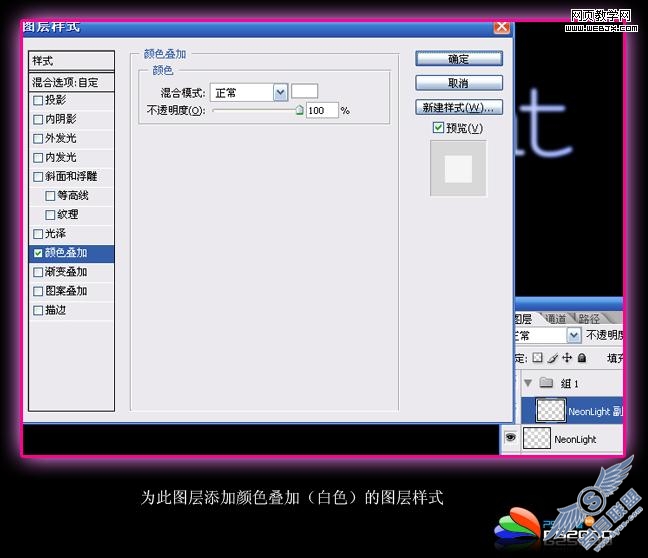
Task: Click the 组 1 group name
Action: point(569,384)
